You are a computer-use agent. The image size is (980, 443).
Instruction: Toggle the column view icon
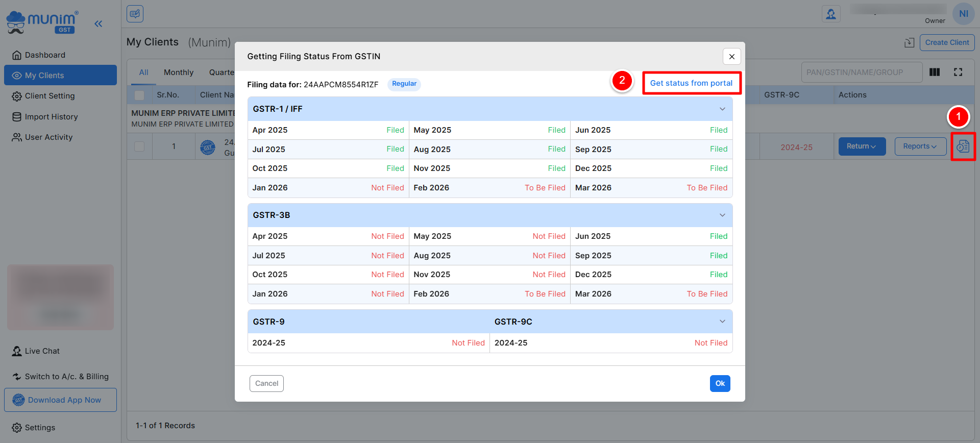[935, 72]
